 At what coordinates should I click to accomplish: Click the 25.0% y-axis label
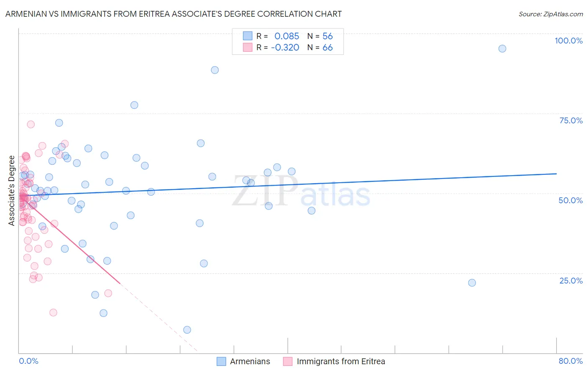[571, 281]
